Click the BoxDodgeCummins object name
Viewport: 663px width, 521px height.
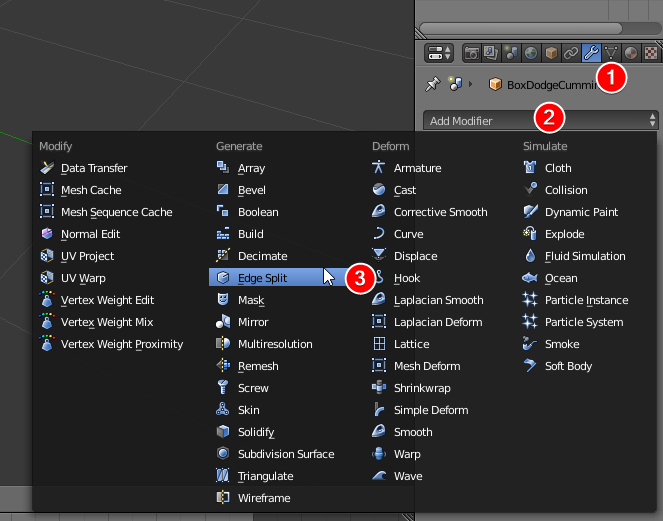[552, 85]
